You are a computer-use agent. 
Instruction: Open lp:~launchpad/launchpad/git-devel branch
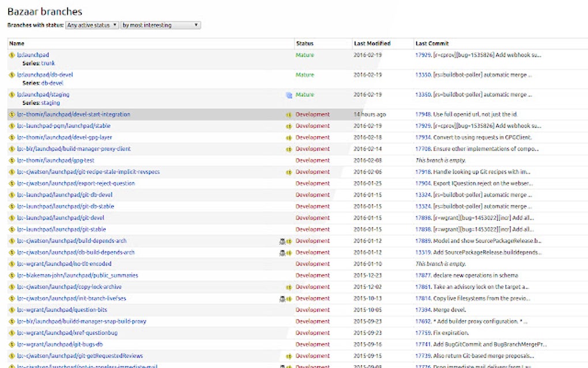61,218
